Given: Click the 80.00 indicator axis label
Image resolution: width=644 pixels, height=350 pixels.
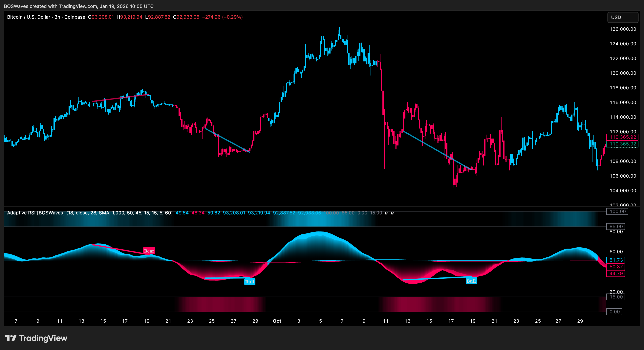Looking at the screenshot, I should pos(616,232).
